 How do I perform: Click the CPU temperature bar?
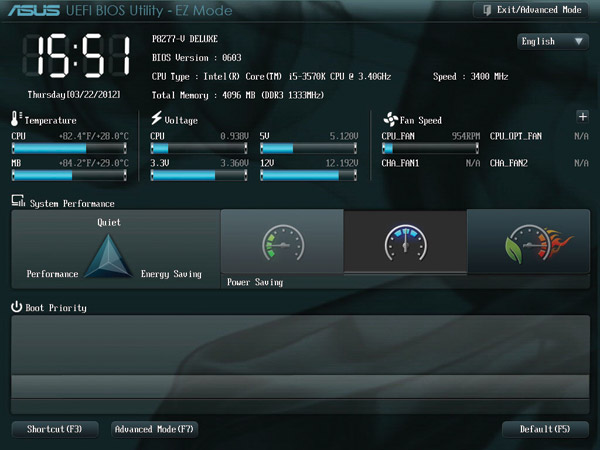coord(69,148)
